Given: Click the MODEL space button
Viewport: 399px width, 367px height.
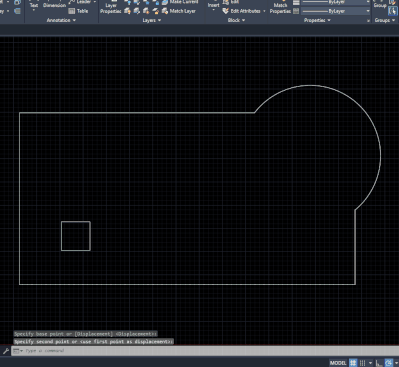Looking at the screenshot, I should click(338, 363).
